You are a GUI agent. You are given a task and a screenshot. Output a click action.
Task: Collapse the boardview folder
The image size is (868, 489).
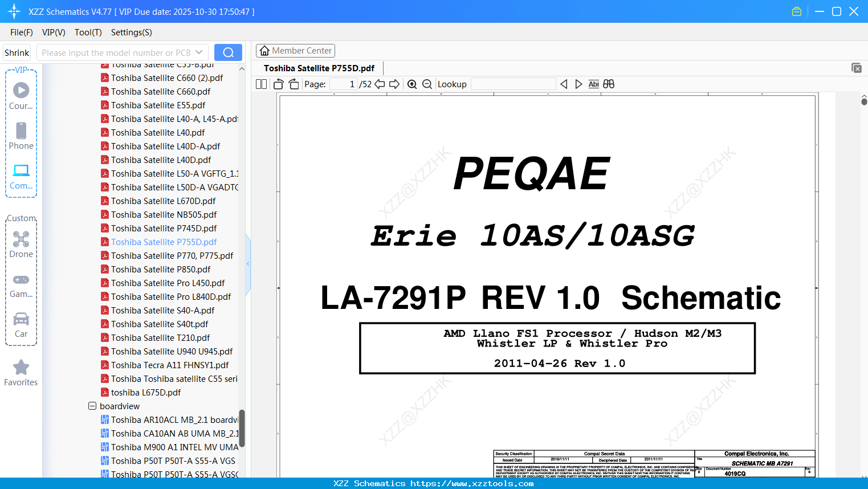pyautogui.click(x=92, y=406)
